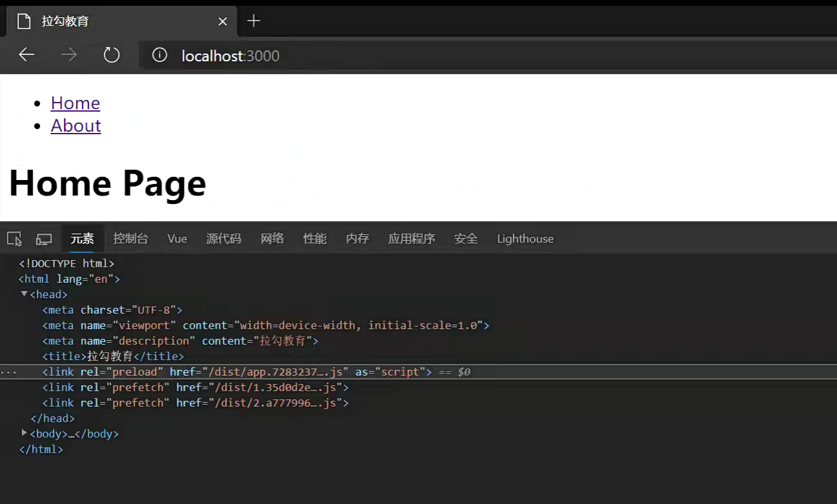
Task: Collapse the head element node
Action: [25, 294]
